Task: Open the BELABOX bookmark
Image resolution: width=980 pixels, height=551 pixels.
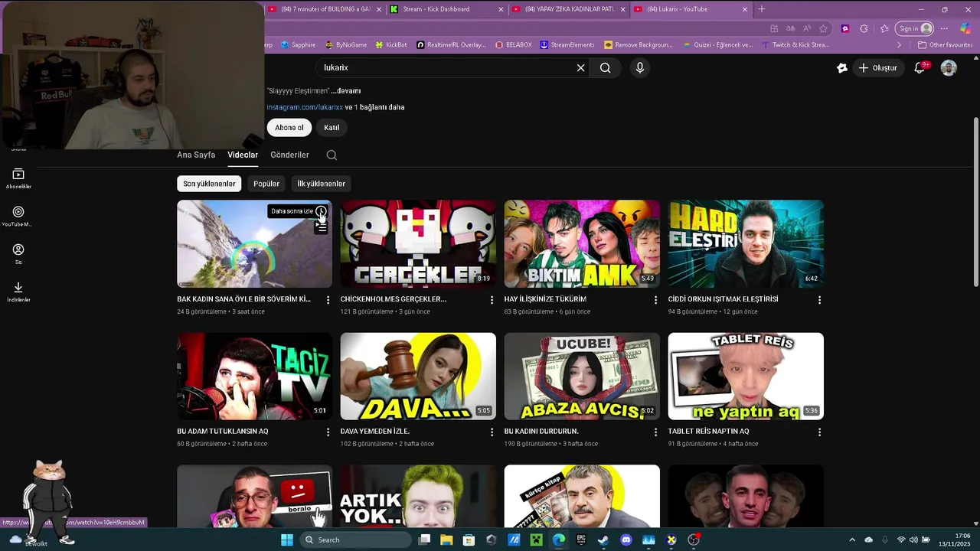Action: 513,45
